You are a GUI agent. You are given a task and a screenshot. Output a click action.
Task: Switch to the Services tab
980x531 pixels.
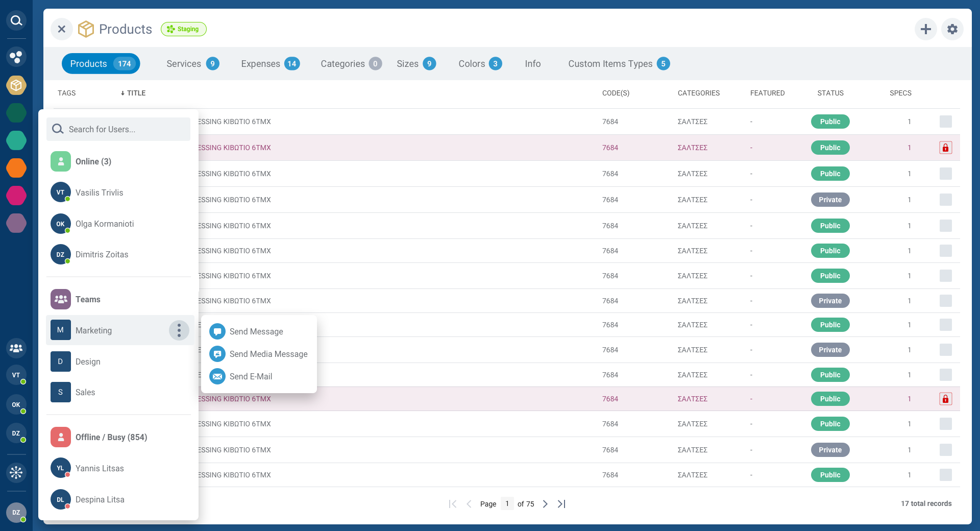pyautogui.click(x=192, y=64)
